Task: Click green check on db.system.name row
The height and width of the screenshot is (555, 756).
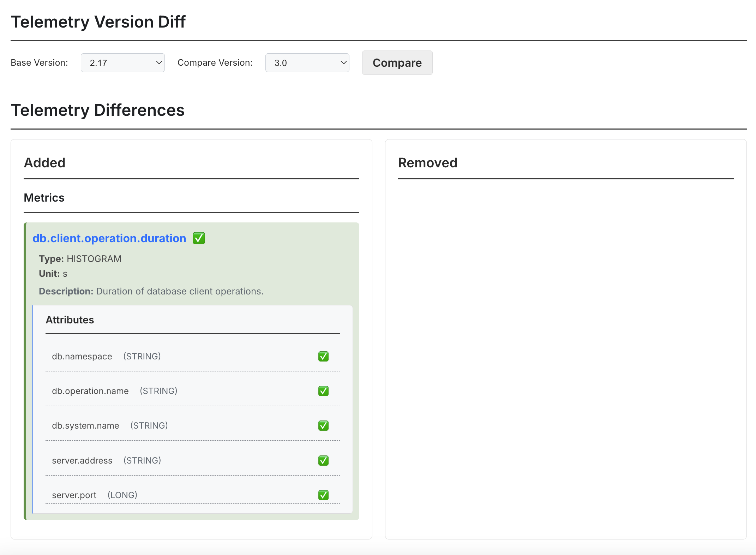Action: (x=323, y=425)
